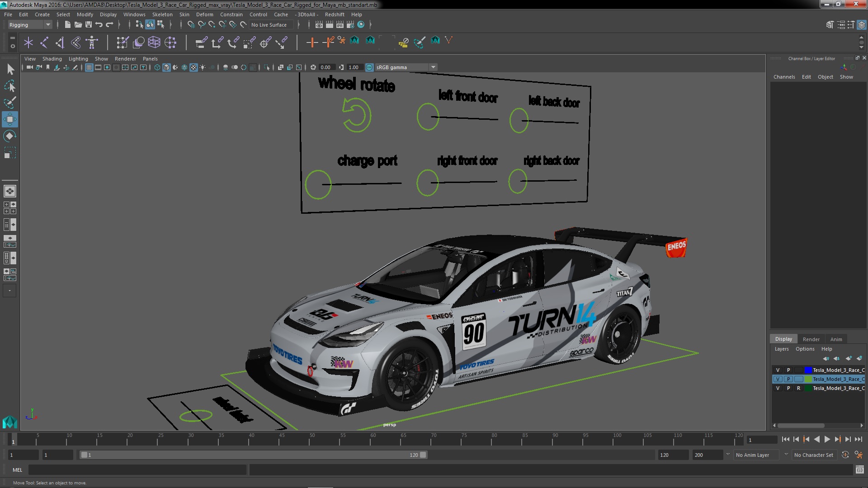
Task: Open shelf options gear menu
Action: point(12,46)
